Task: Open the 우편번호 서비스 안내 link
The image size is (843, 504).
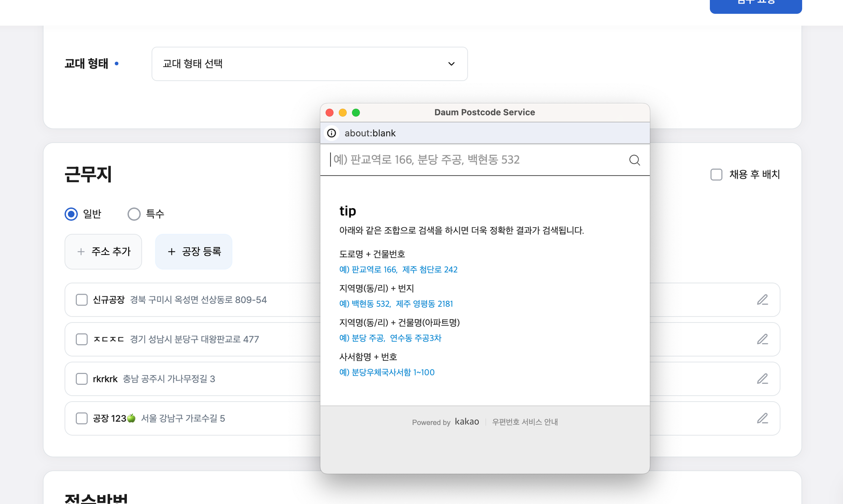Action: (525, 422)
